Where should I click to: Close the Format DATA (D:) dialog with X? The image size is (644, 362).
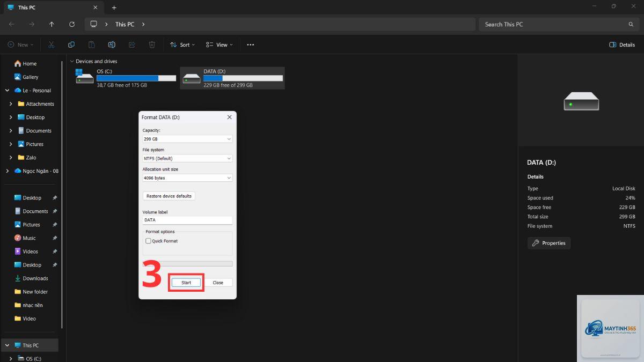click(x=230, y=117)
